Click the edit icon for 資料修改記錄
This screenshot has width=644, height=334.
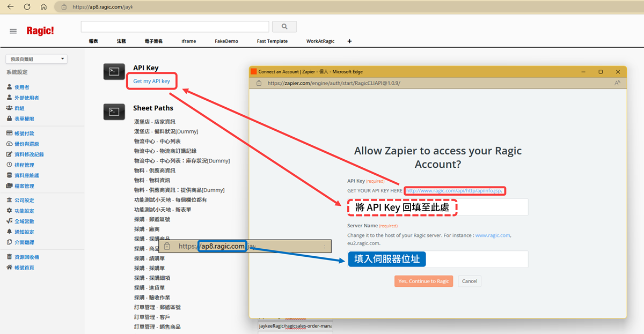[x=9, y=154]
